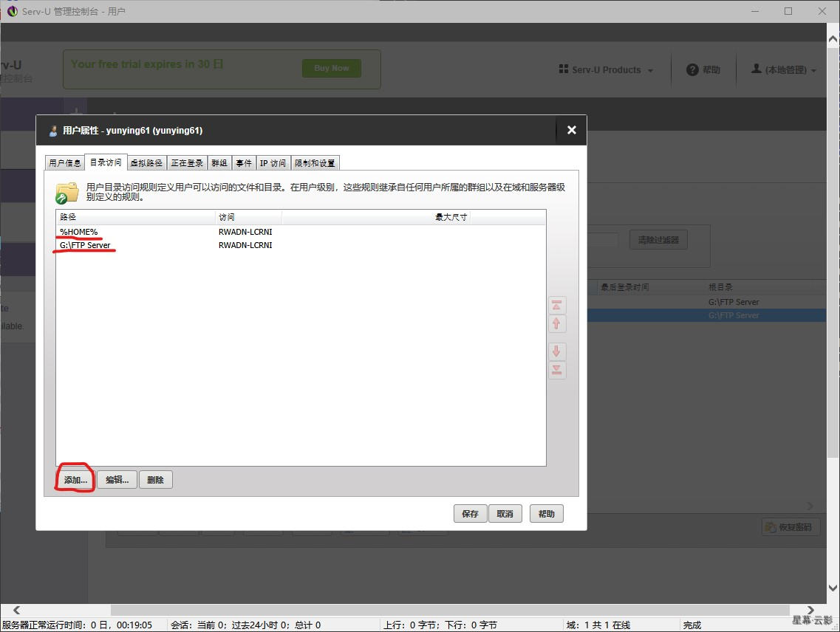The image size is (840, 632).
Task: Click the 编辑... button
Action: pyautogui.click(x=117, y=479)
